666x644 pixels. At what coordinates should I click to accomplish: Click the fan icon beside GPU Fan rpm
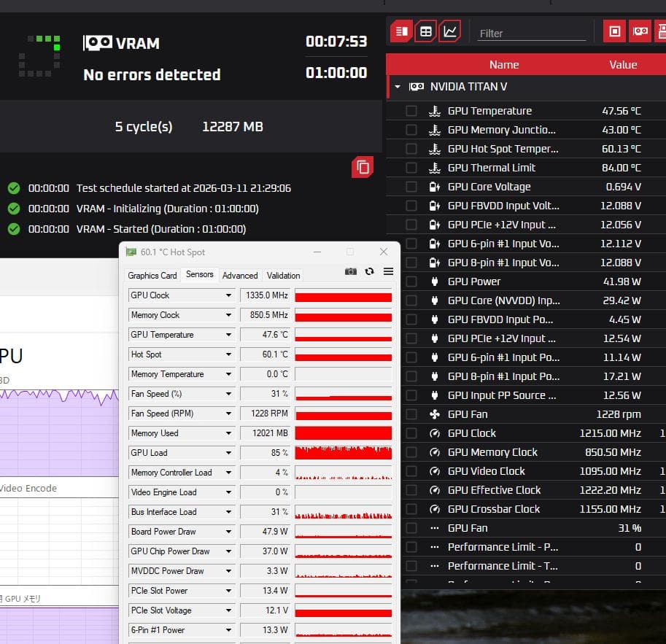click(434, 414)
